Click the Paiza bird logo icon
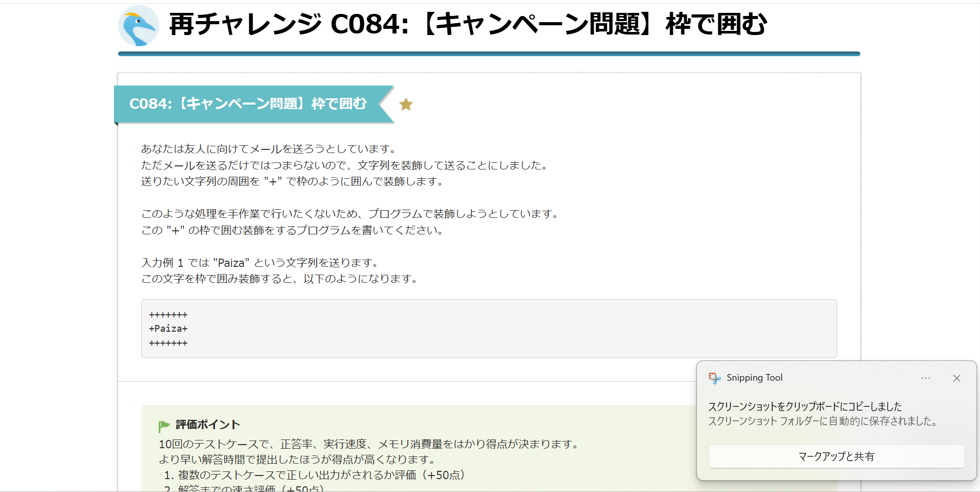The image size is (980, 492). tap(138, 26)
